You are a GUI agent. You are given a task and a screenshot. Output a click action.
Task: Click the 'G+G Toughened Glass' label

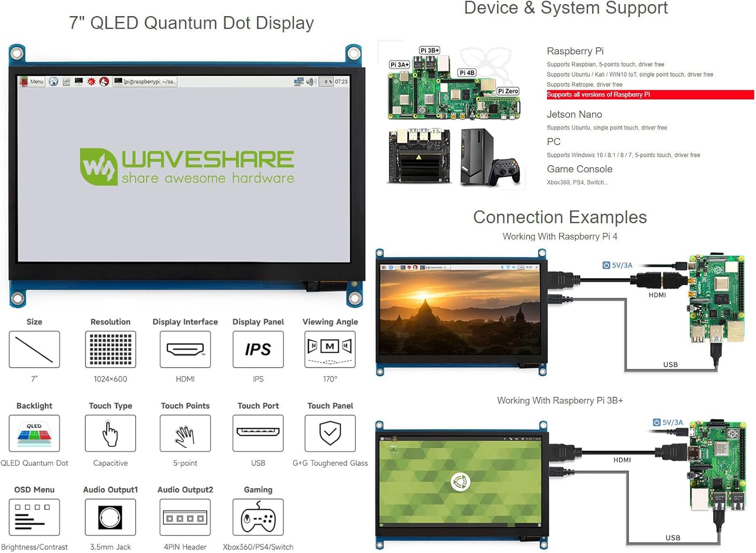tap(330, 463)
